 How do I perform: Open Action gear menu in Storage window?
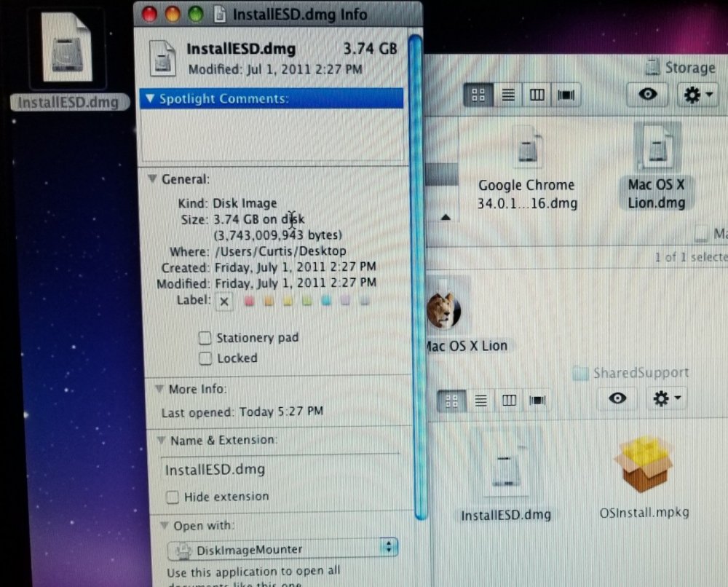(x=698, y=95)
